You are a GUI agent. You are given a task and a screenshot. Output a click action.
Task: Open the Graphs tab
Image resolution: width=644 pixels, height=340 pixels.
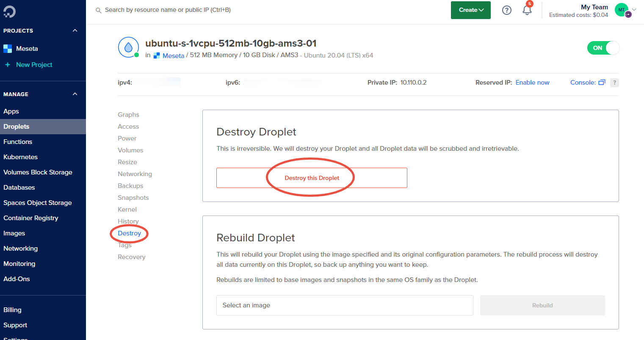point(128,115)
